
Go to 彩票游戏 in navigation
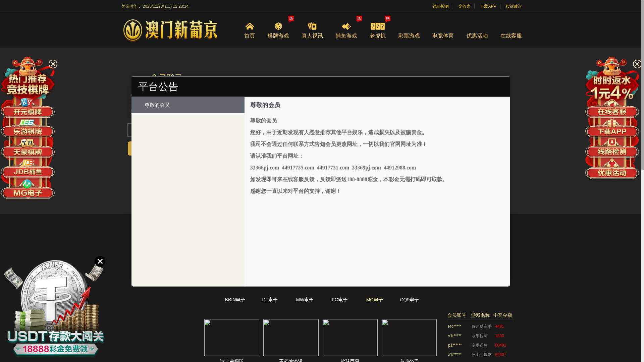[409, 36]
